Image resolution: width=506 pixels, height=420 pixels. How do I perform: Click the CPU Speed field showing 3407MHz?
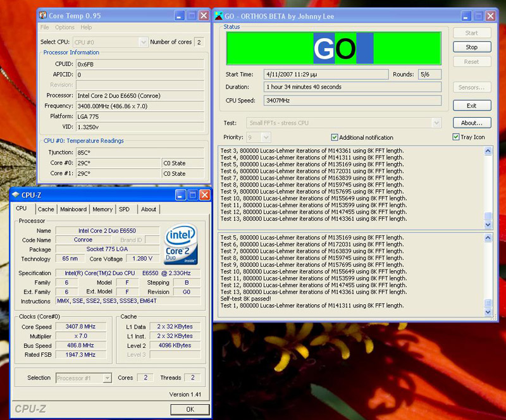coord(352,101)
